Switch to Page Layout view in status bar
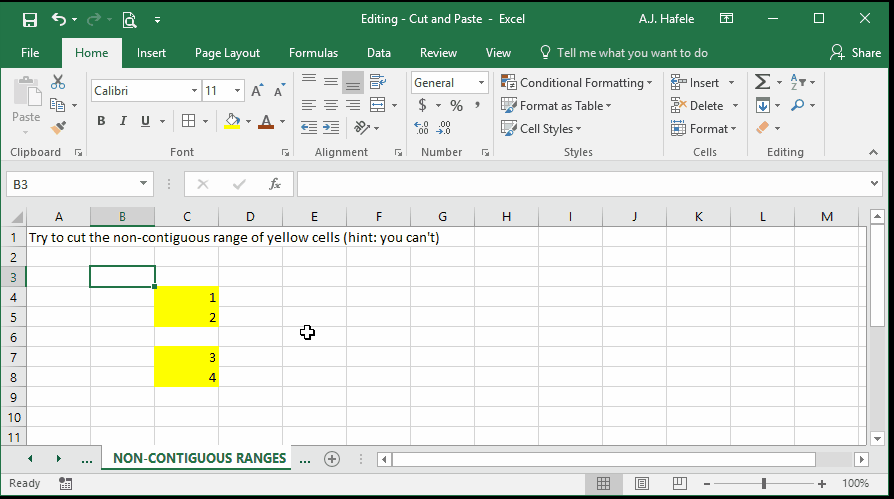894x499 pixels. 641,484
